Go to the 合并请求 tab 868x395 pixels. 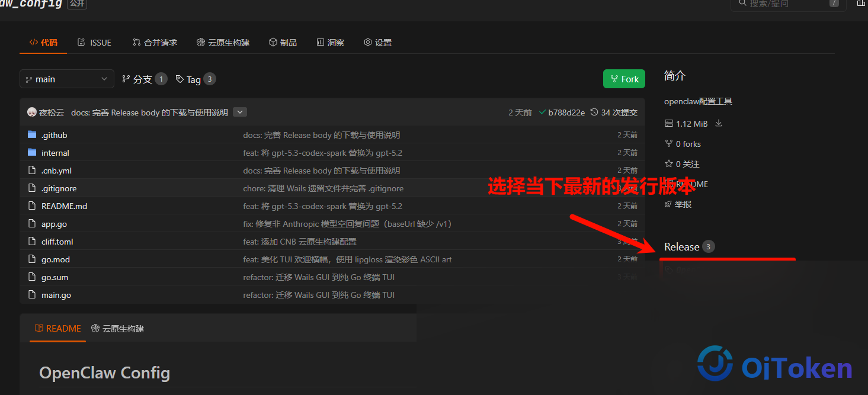[155, 43]
